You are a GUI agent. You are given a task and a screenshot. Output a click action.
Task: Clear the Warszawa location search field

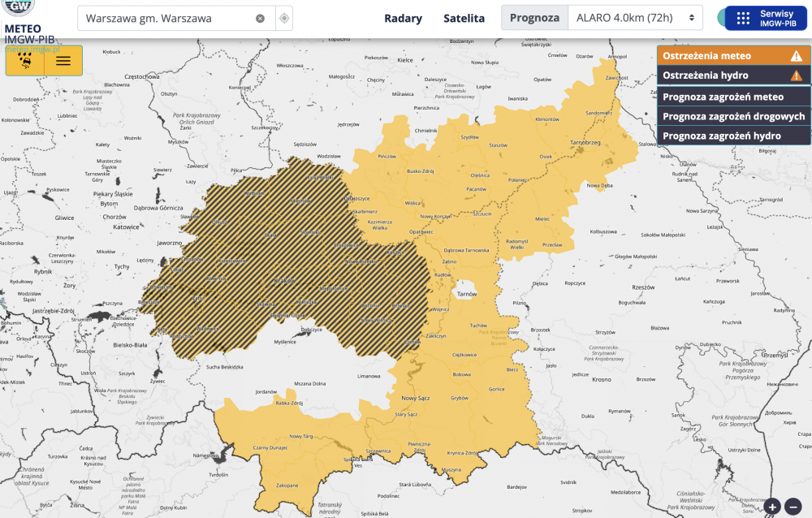click(x=260, y=18)
